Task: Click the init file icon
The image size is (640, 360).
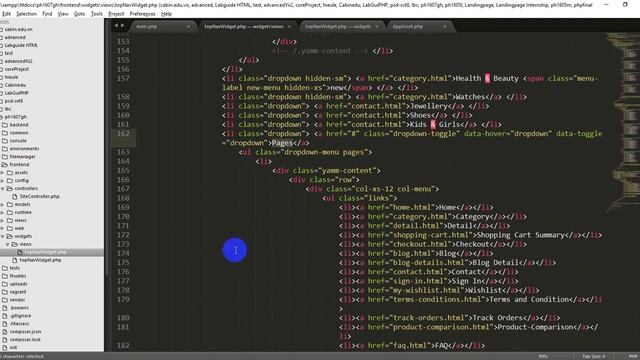Action: pyautogui.click(x=5, y=348)
